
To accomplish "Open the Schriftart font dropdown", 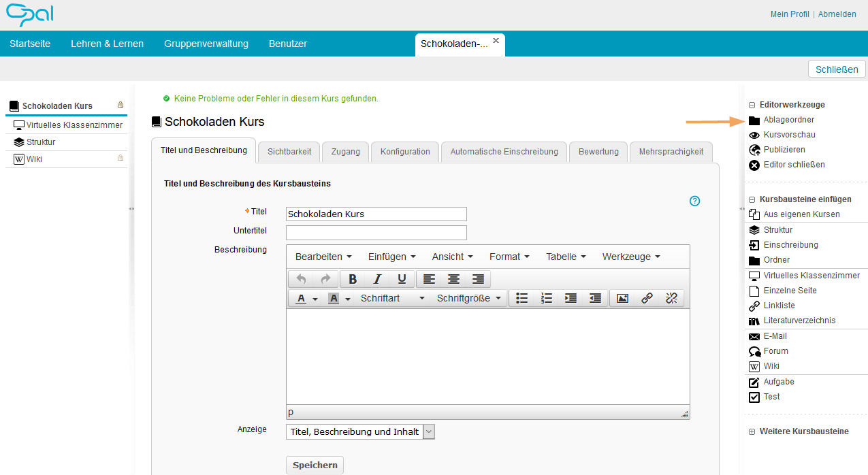I will 392,298.
